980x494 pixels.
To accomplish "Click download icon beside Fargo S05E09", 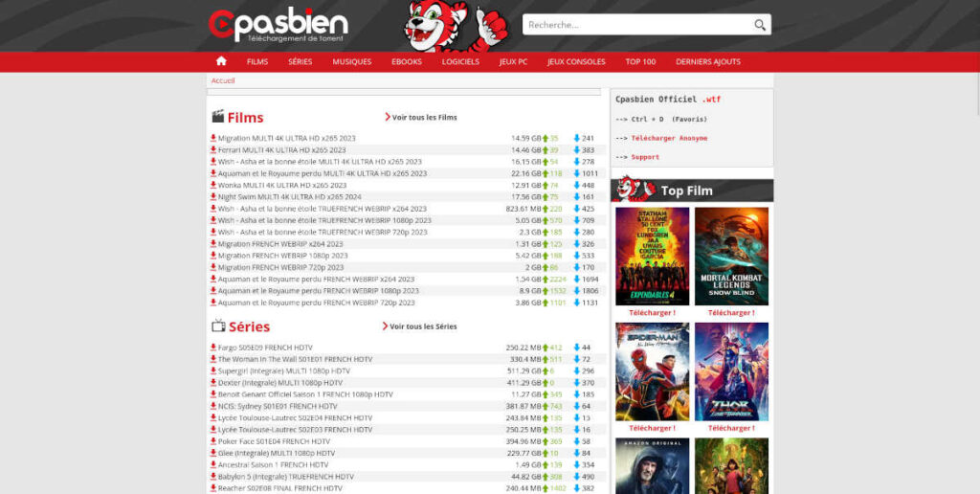I will point(213,348).
